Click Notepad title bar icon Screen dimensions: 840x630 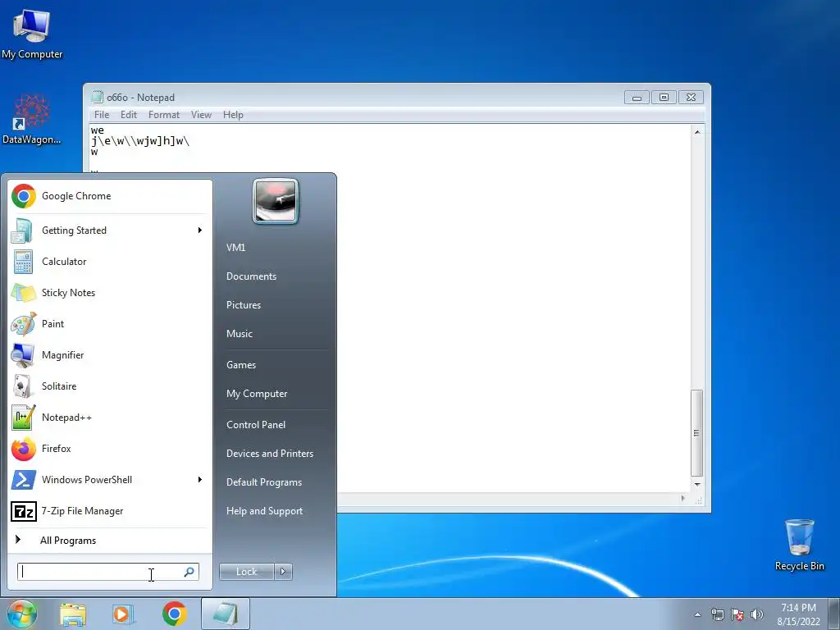97,97
